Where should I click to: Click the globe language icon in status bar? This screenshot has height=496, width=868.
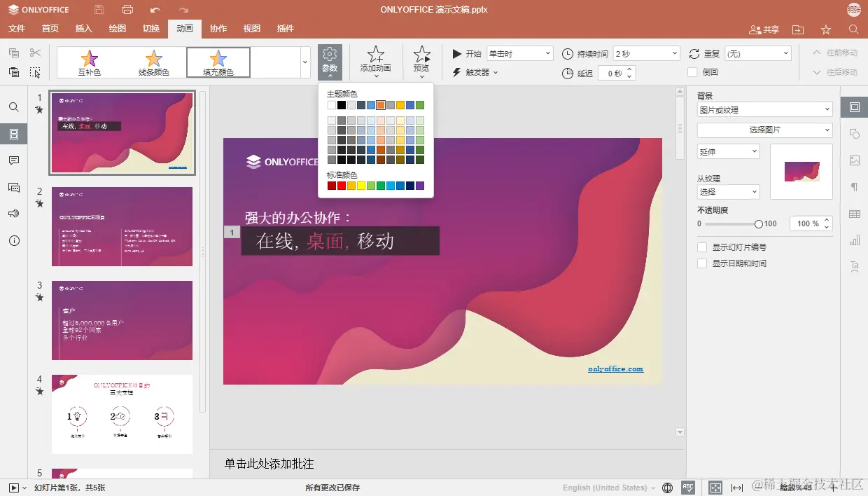coord(668,488)
